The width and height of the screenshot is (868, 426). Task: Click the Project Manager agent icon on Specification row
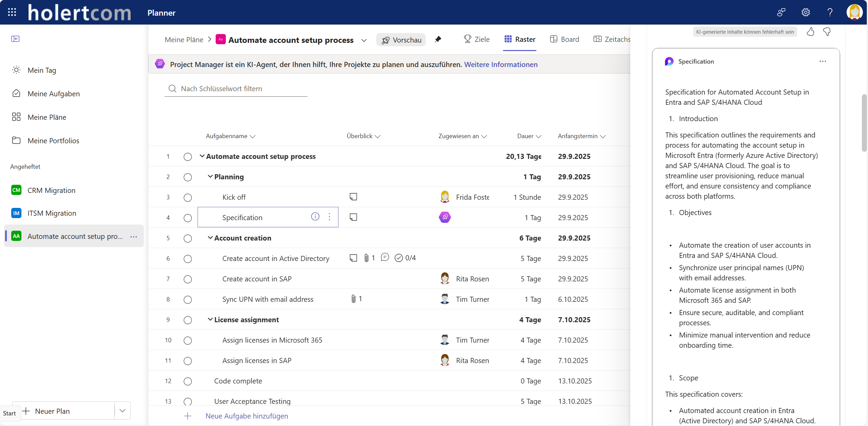[x=445, y=217]
